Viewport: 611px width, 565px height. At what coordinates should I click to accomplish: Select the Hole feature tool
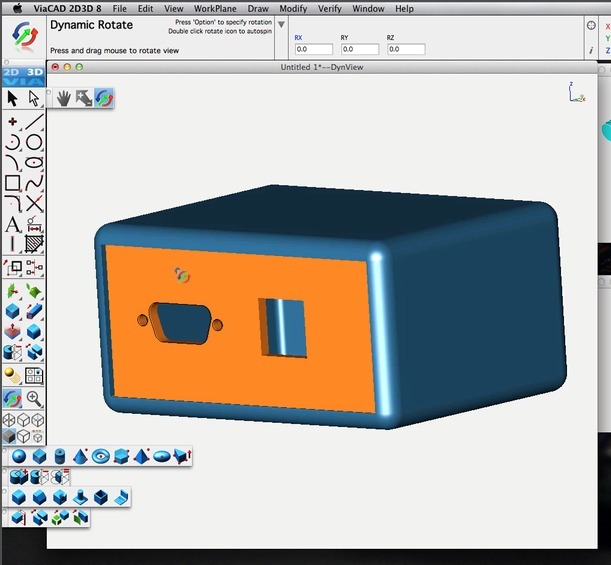pyautogui.click(x=60, y=497)
